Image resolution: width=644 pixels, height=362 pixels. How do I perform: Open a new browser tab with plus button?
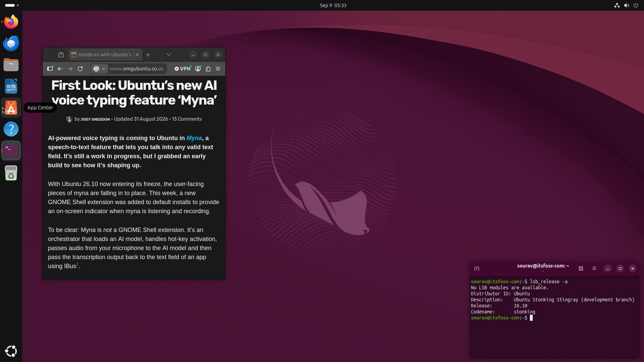tap(148, 55)
